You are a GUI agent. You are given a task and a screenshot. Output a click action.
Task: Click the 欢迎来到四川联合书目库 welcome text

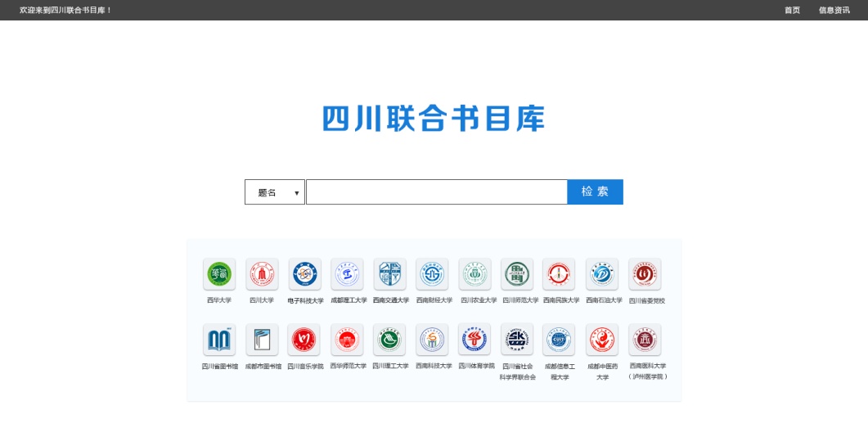66,10
